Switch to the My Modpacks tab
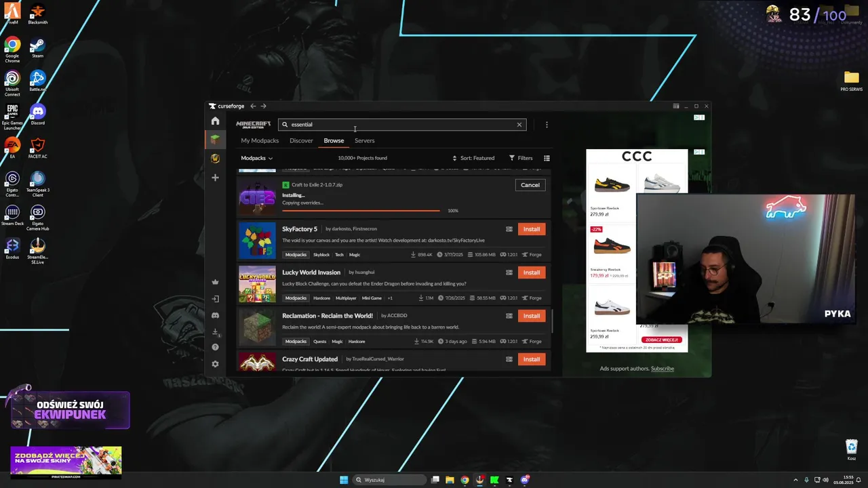Image resolution: width=868 pixels, height=488 pixels. (x=260, y=140)
